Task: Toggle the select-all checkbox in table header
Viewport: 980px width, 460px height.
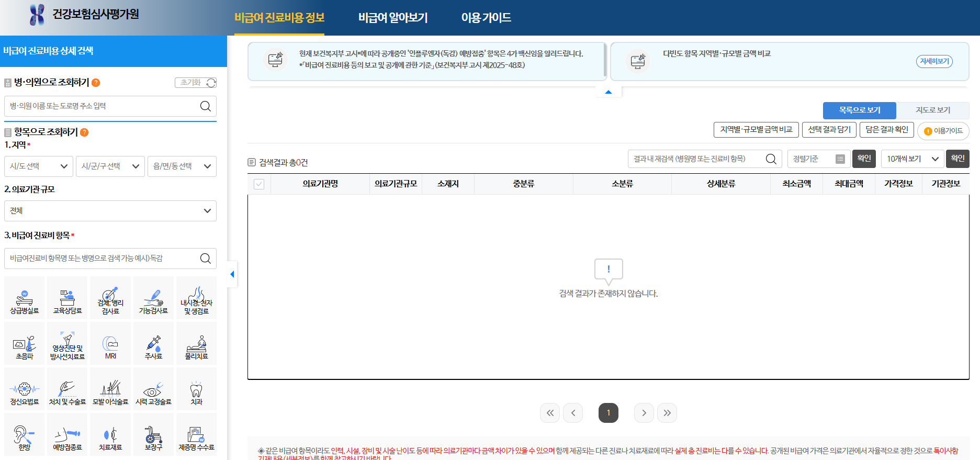Action: 259,184
